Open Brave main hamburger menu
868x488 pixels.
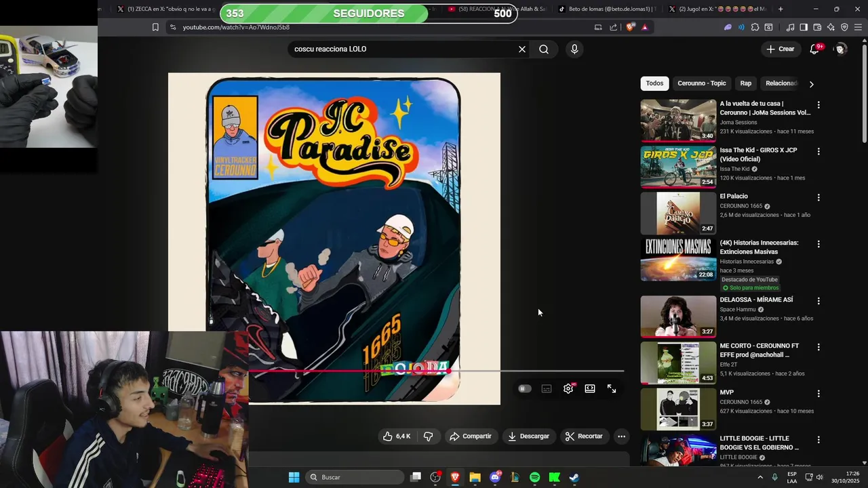(x=858, y=27)
